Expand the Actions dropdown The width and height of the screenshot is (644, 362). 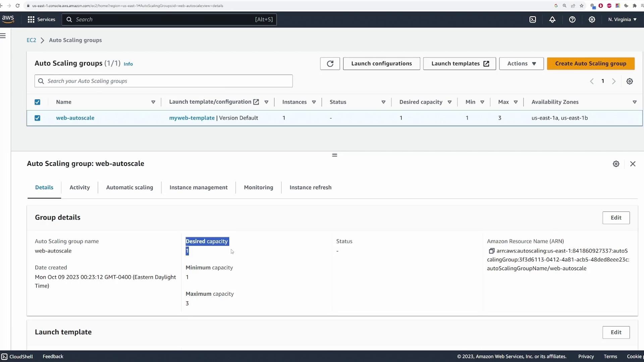click(521, 64)
